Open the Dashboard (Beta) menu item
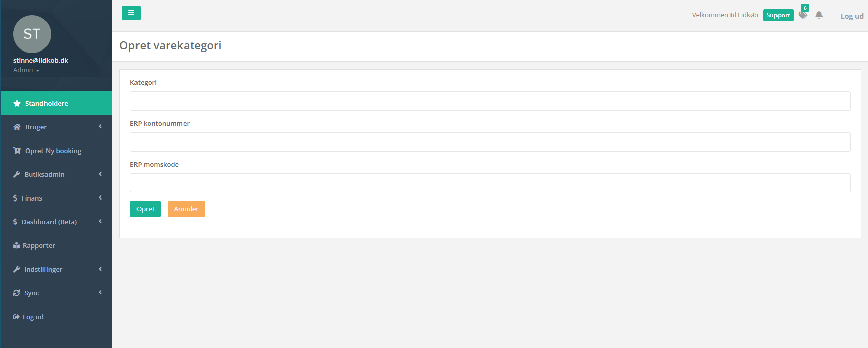Image resolution: width=868 pixels, height=348 pixels. tap(49, 222)
